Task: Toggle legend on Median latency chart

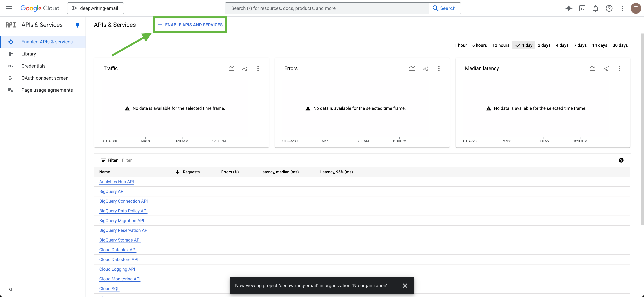Action: tap(593, 68)
